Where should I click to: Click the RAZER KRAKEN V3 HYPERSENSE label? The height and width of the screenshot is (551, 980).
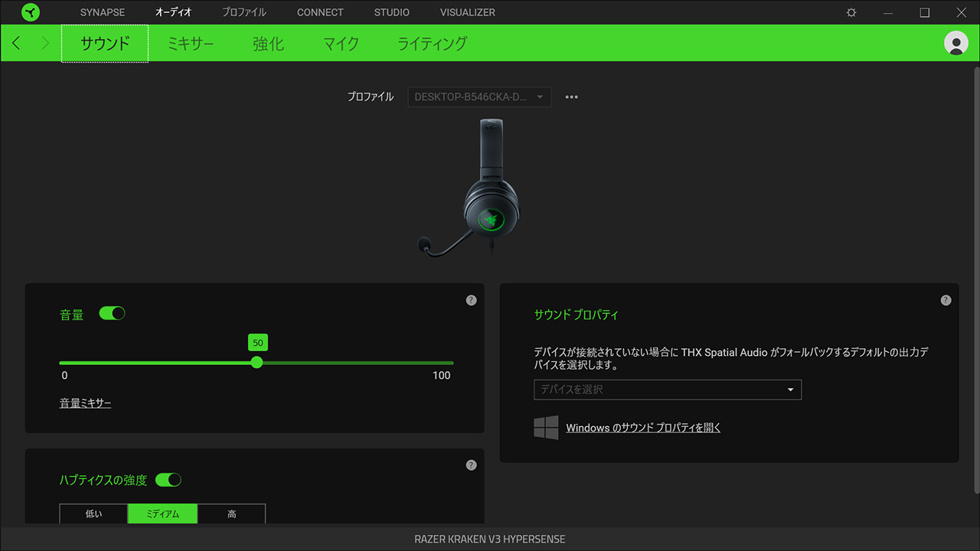click(x=490, y=539)
